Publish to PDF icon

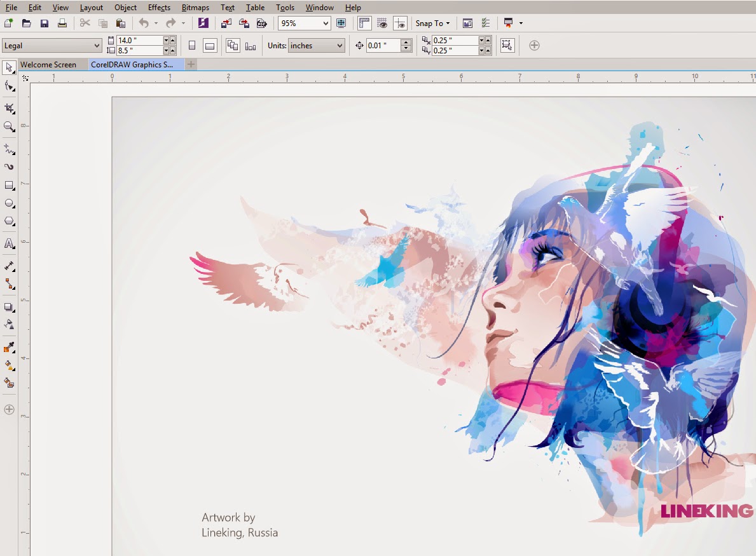click(262, 23)
